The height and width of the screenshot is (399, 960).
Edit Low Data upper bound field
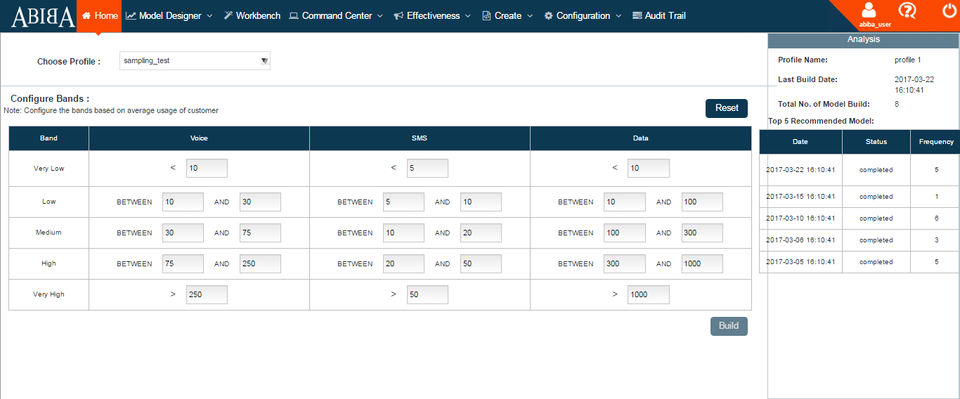[702, 202]
